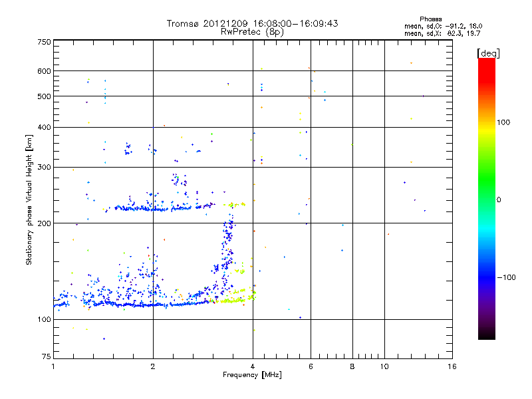
Task: Click the 'mean, sd,X: 82.3, 19.7' line
Action: (442, 33)
